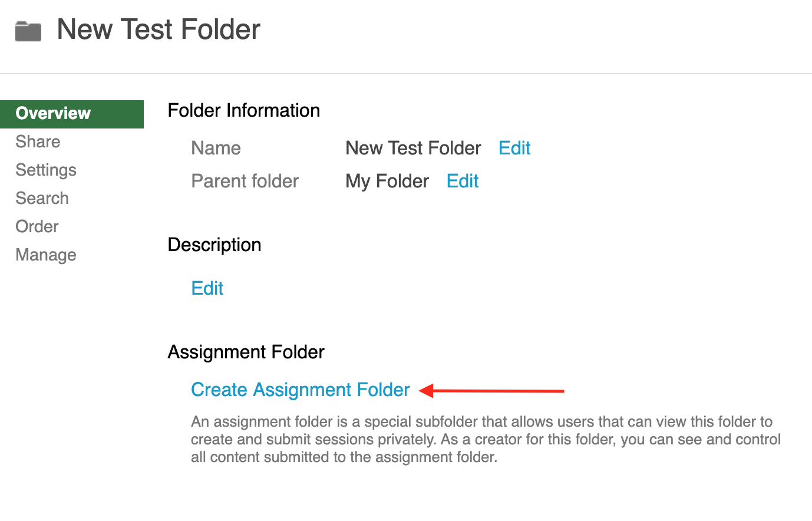Click the Parent folder field label

coord(245,181)
